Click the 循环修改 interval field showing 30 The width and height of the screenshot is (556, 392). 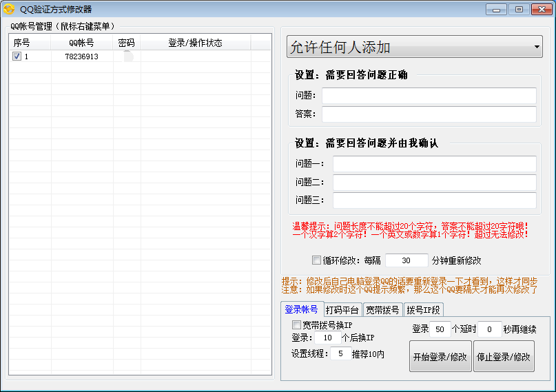406,260
